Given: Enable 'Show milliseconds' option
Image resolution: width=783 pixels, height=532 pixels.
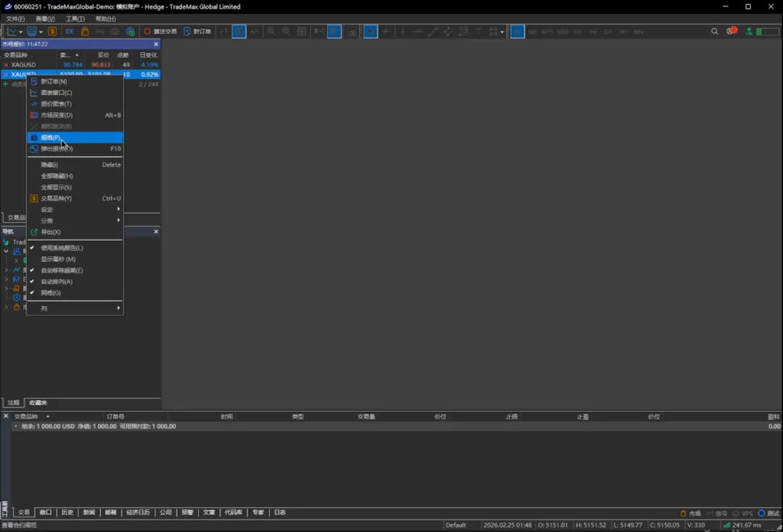Looking at the screenshot, I should [58, 259].
